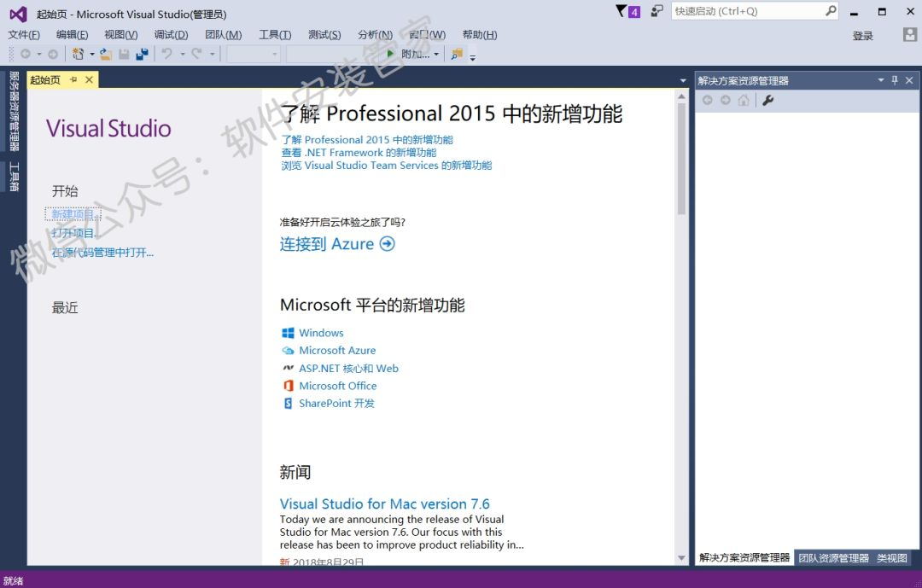Screen dimensions: 922x588
Task: Close the 解决方案资源管理器 panel
Action: coord(910,80)
